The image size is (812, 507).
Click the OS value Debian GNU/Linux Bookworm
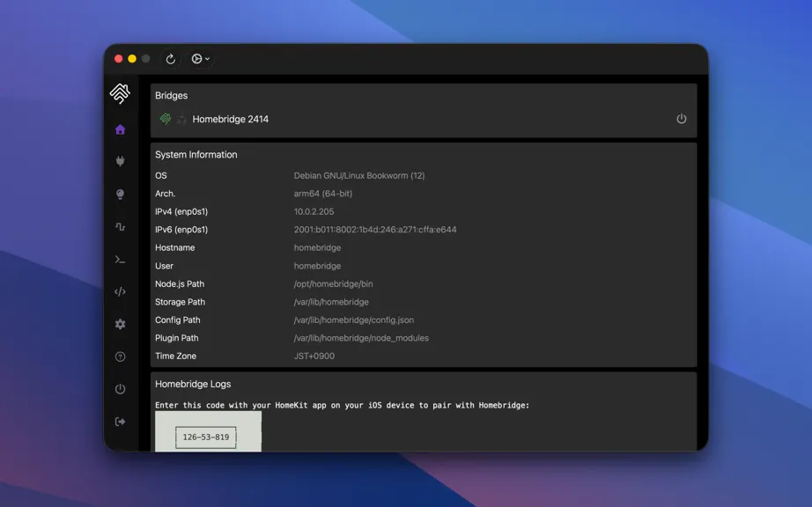(359, 175)
